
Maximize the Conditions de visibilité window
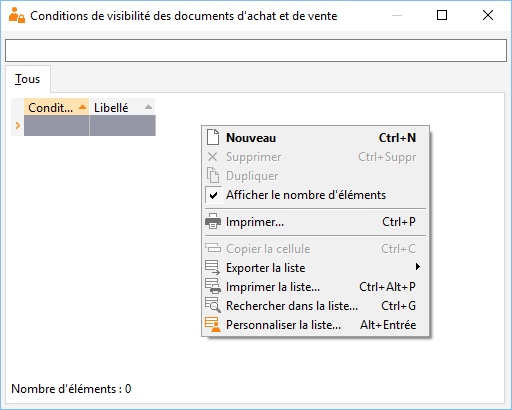point(442,15)
